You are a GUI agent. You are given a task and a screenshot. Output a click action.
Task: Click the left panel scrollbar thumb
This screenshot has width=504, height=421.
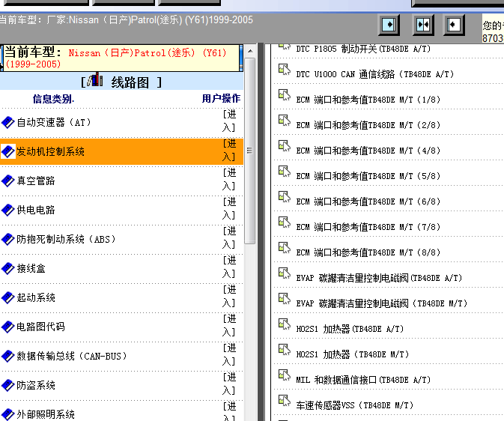coord(250,151)
